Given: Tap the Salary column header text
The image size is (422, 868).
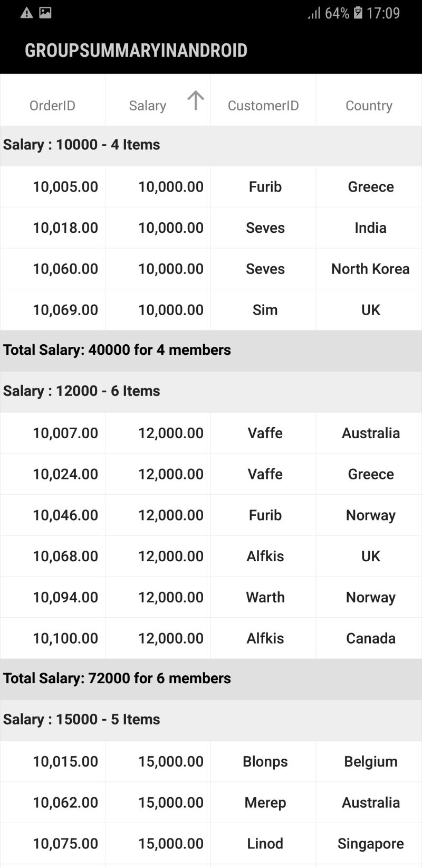Looking at the screenshot, I should point(147,106).
